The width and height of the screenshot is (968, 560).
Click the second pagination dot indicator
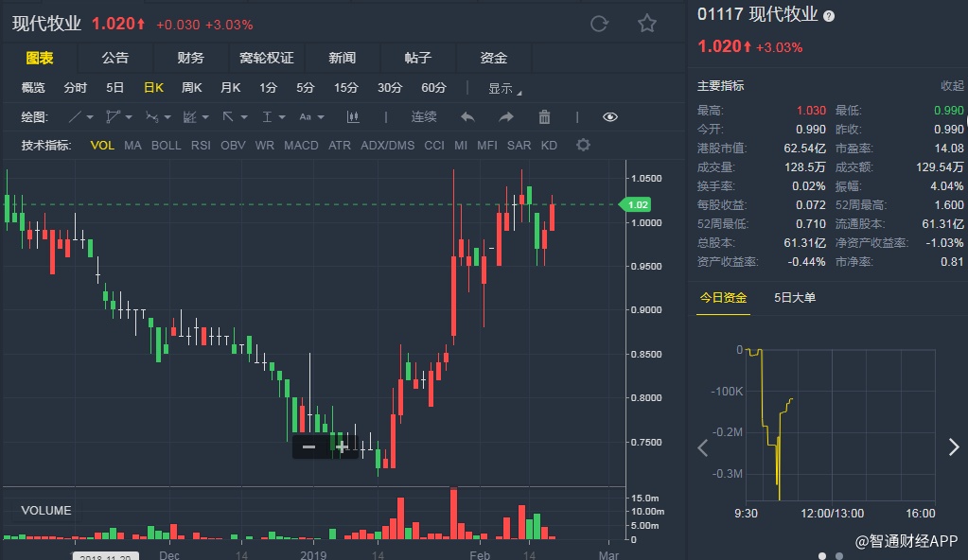point(839,556)
